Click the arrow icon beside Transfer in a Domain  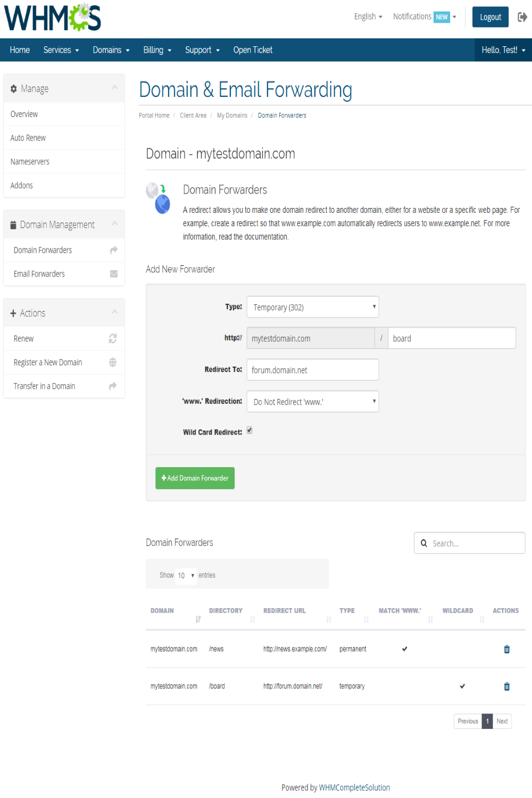tap(113, 386)
